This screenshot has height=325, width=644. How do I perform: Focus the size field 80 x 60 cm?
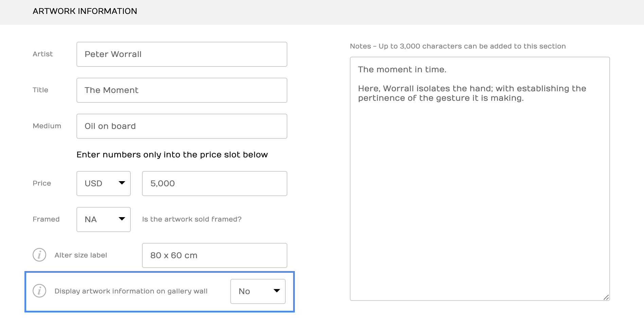214,255
